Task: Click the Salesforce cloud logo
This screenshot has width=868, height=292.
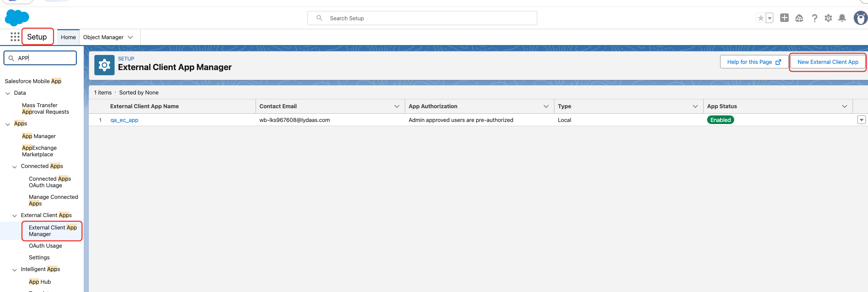Action: click(17, 18)
